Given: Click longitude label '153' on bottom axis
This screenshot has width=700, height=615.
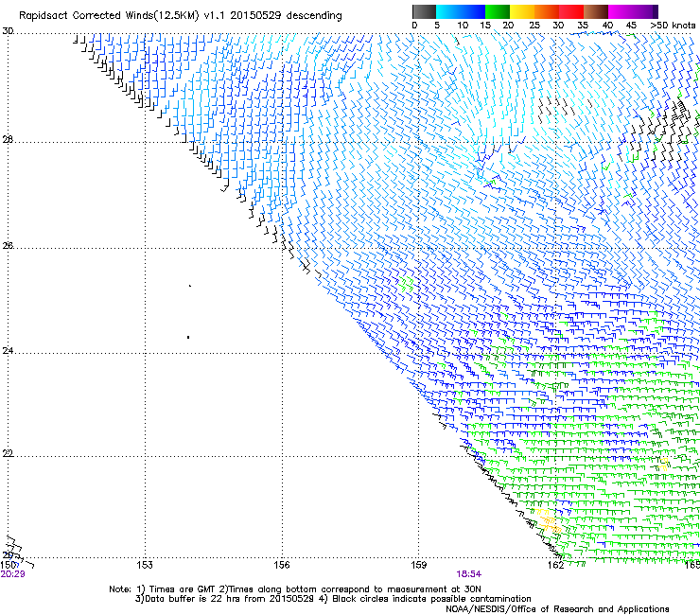Looking at the screenshot, I should (145, 565).
